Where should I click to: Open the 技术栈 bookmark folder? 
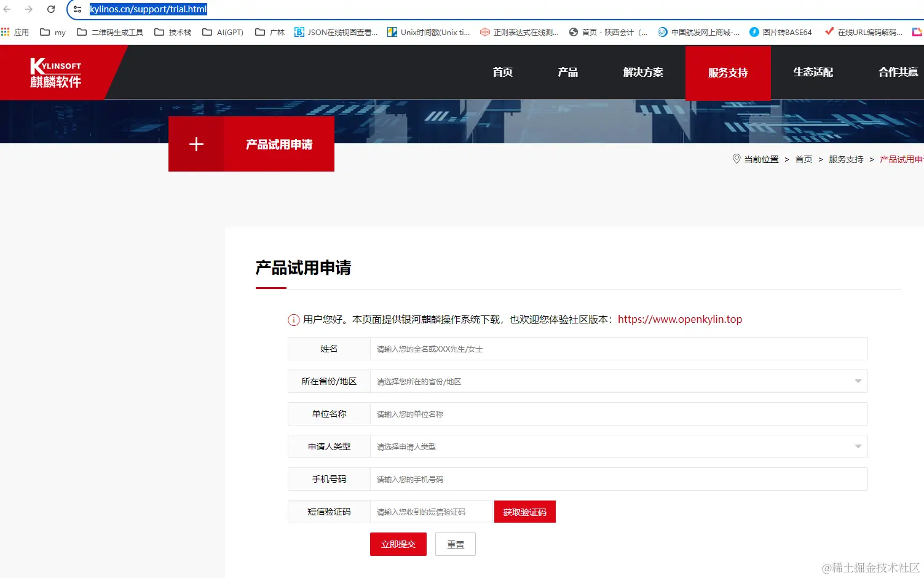pos(173,32)
